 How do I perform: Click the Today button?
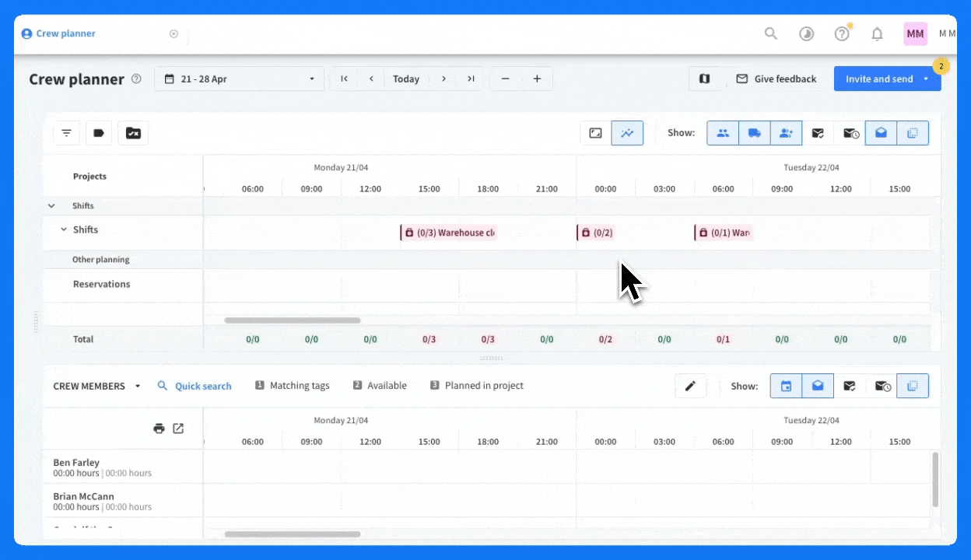(406, 79)
